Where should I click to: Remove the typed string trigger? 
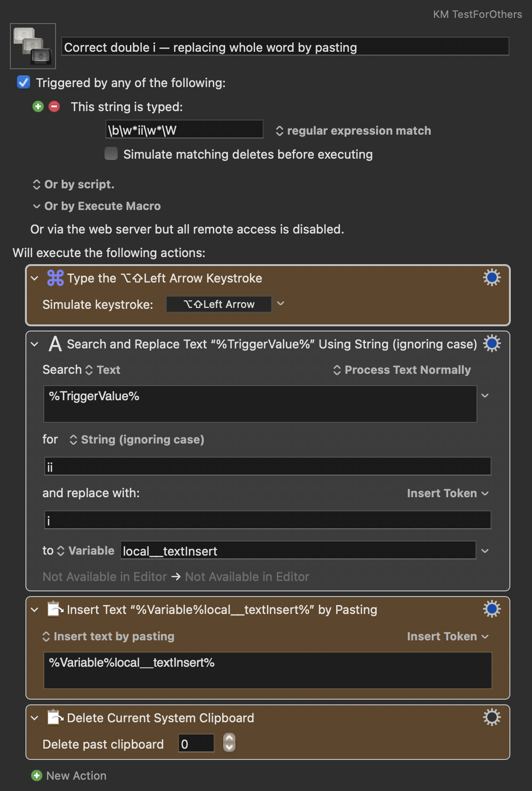[x=55, y=106]
